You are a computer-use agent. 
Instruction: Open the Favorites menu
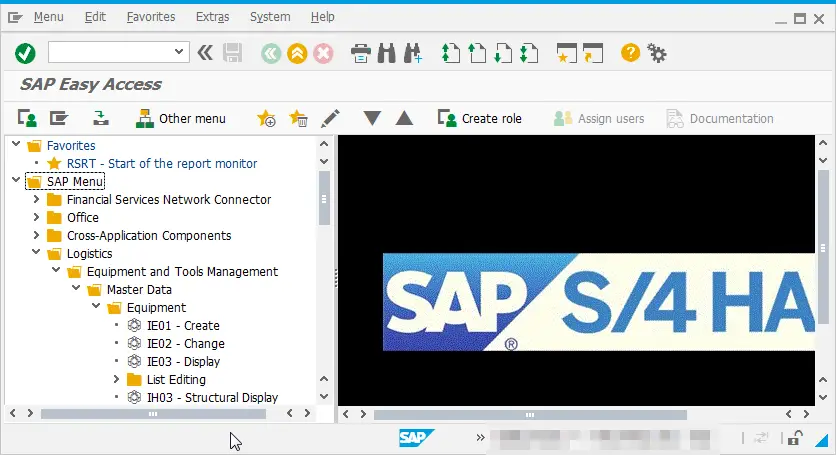(x=151, y=17)
